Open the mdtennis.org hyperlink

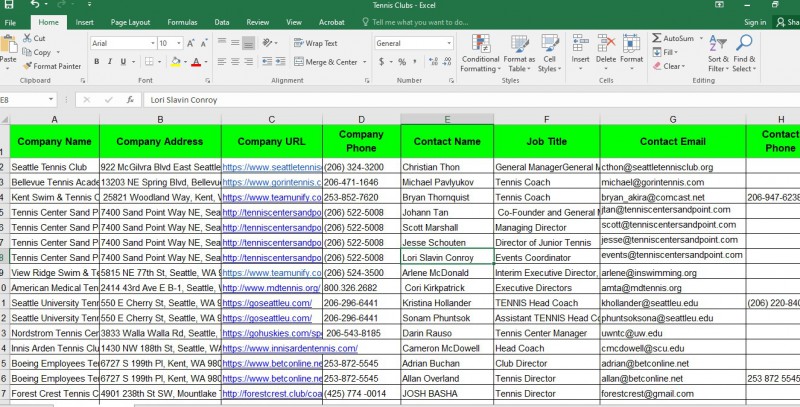click(x=271, y=288)
